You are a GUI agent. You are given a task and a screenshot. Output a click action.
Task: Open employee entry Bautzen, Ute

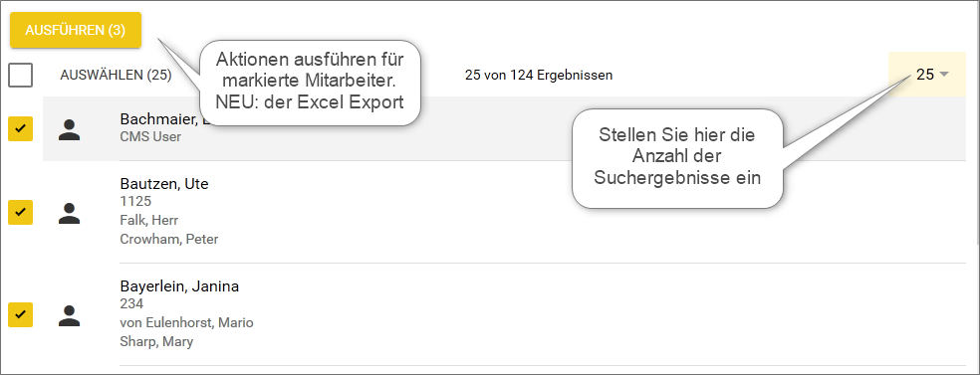[x=163, y=184]
